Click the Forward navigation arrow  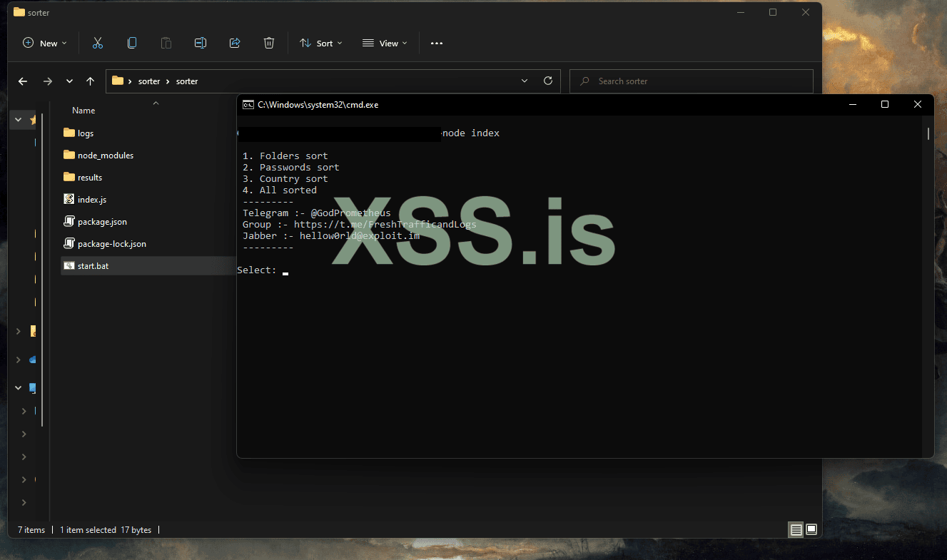48,81
